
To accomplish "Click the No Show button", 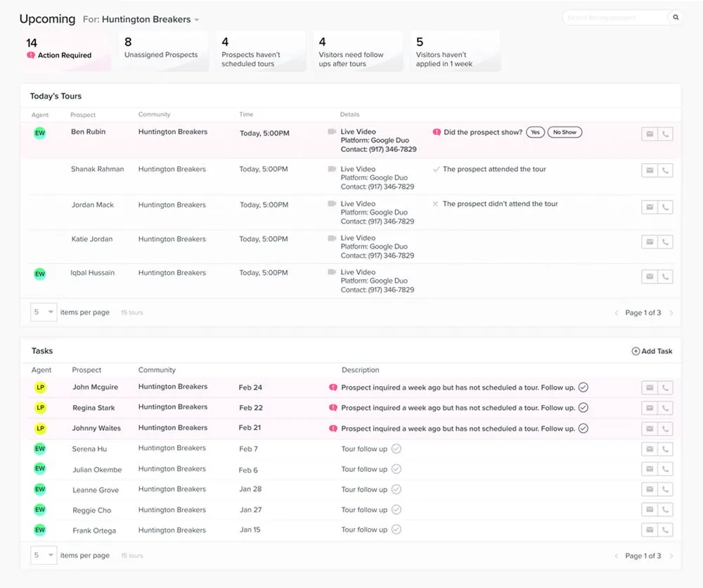I will pos(565,132).
